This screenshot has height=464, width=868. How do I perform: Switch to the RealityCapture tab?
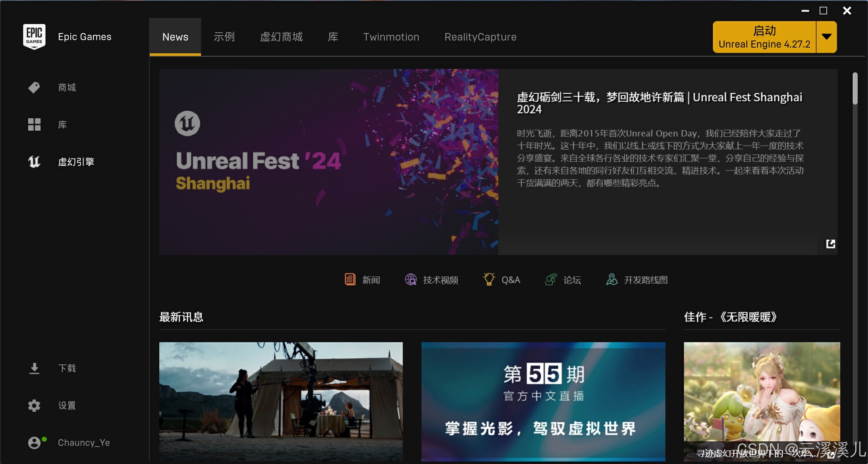click(x=480, y=37)
